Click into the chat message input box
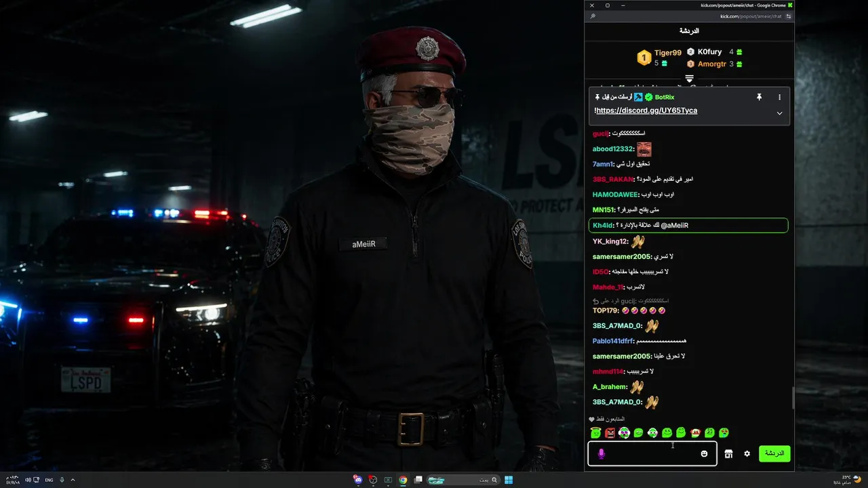This screenshot has height=488, width=868. click(652, 453)
